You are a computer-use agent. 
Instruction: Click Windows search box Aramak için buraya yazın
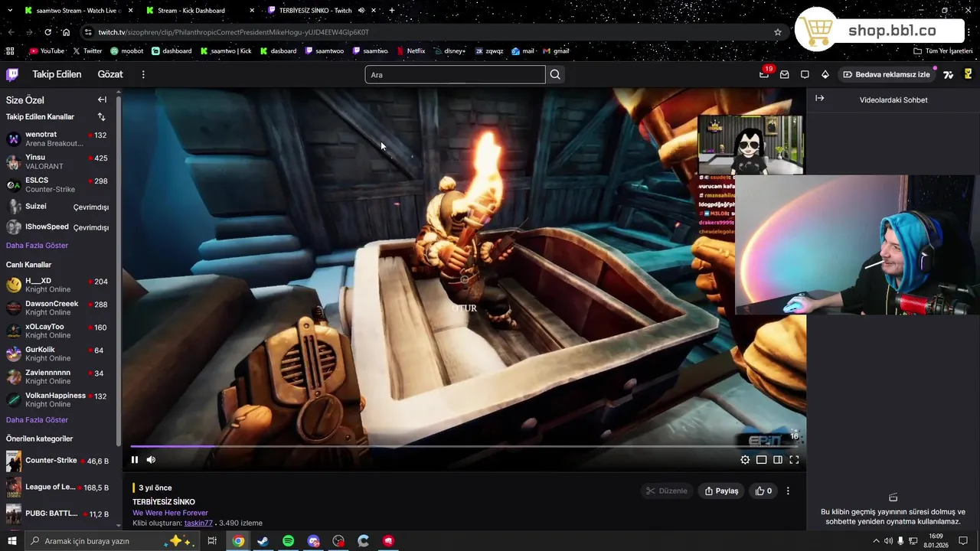113,541
